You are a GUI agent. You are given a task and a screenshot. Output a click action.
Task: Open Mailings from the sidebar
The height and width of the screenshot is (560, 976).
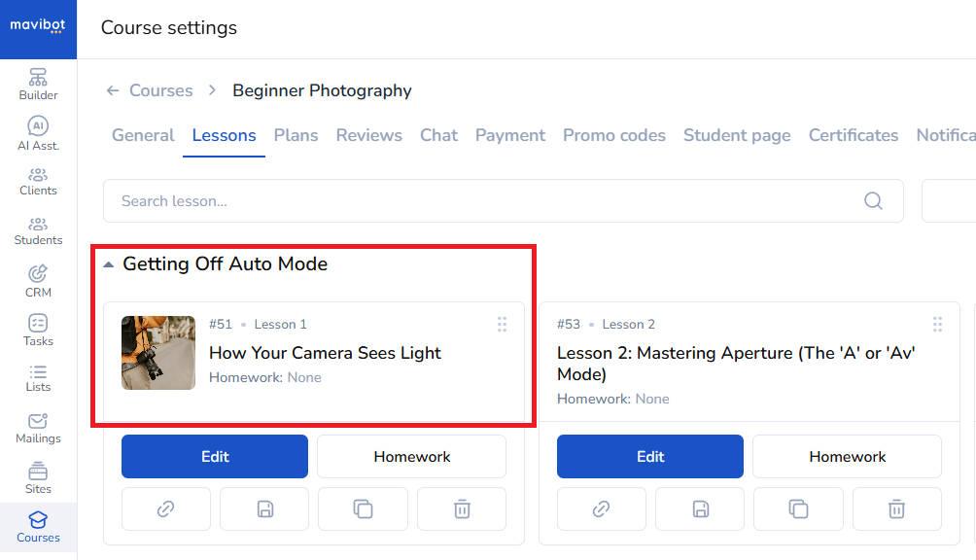[38, 427]
